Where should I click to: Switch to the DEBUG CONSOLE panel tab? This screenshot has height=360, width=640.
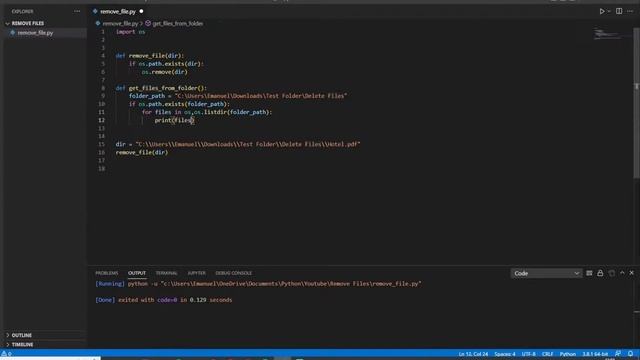pos(233,273)
